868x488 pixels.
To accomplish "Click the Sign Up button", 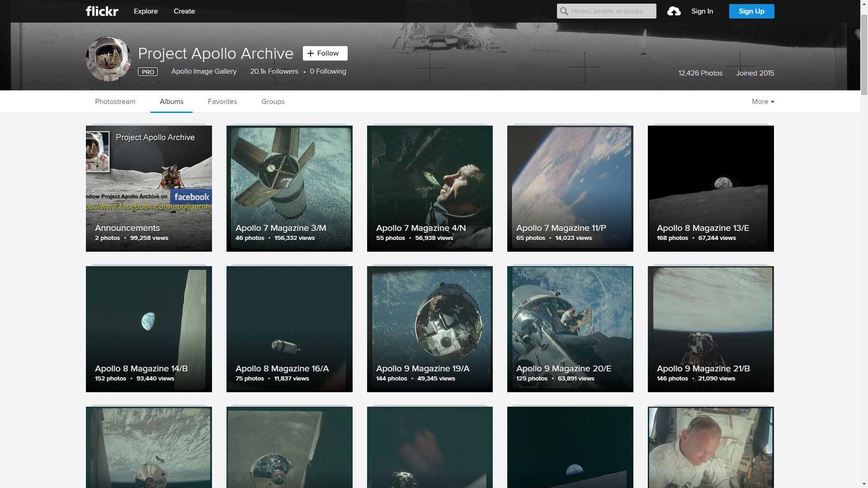I will coord(751,11).
